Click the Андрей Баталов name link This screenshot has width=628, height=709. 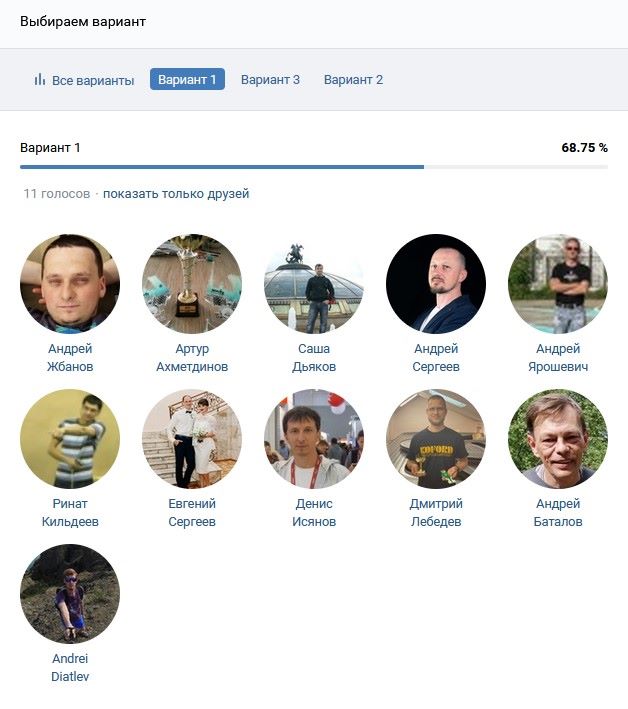click(558, 512)
